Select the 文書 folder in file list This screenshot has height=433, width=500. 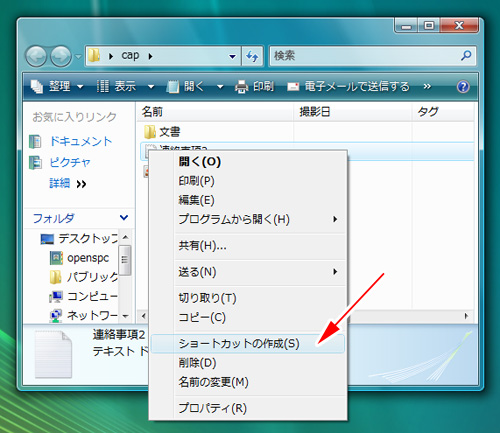(x=162, y=132)
